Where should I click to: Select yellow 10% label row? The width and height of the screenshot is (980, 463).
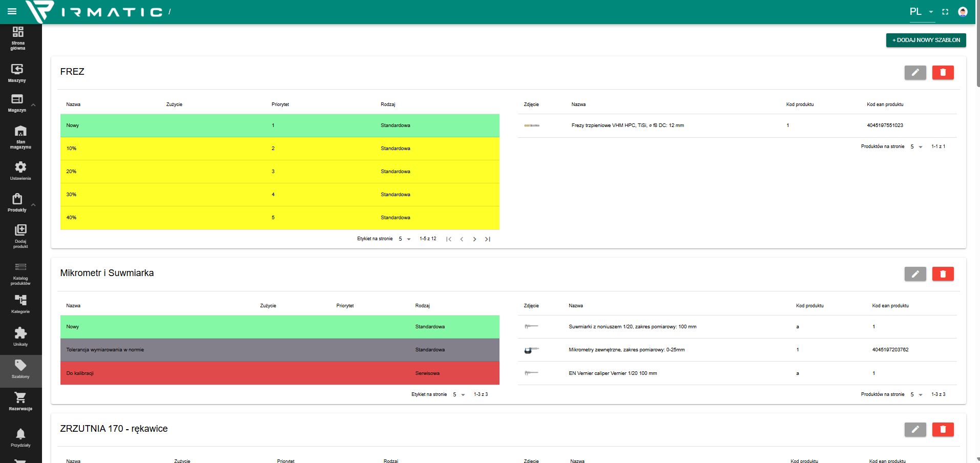(x=280, y=149)
